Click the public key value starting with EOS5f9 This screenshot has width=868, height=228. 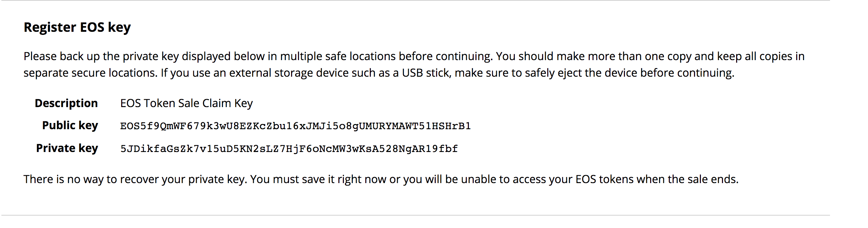point(295,126)
